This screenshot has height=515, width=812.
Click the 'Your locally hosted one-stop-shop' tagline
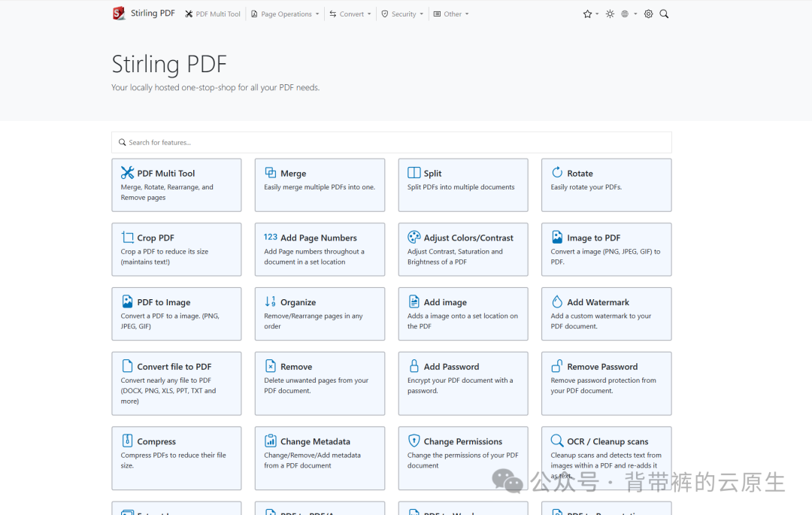point(216,87)
